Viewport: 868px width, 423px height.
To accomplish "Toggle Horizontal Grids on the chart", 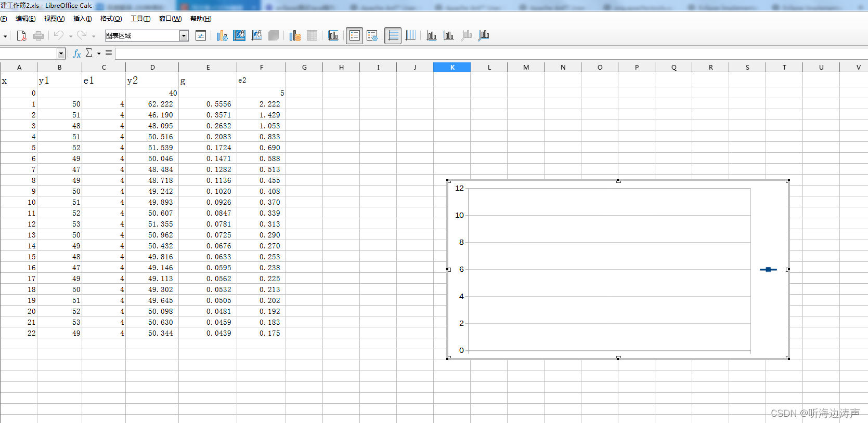I will click(x=393, y=35).
